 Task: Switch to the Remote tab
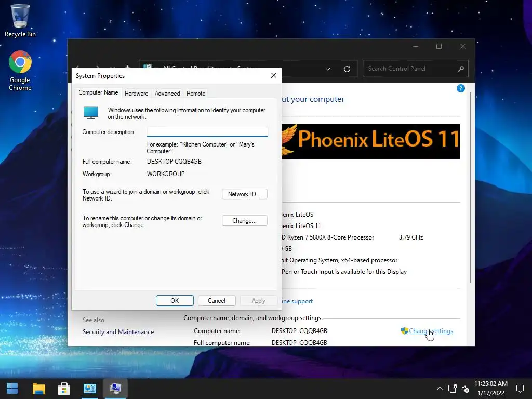pos(196,94)
